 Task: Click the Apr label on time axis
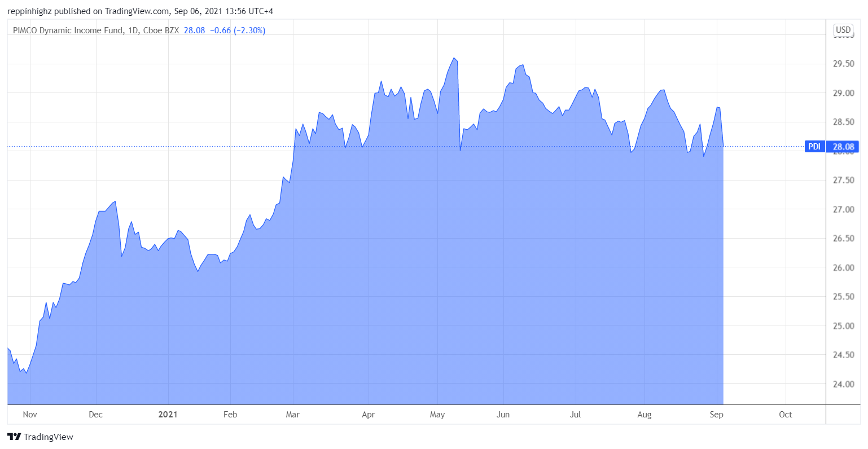[x=368, y=415]
